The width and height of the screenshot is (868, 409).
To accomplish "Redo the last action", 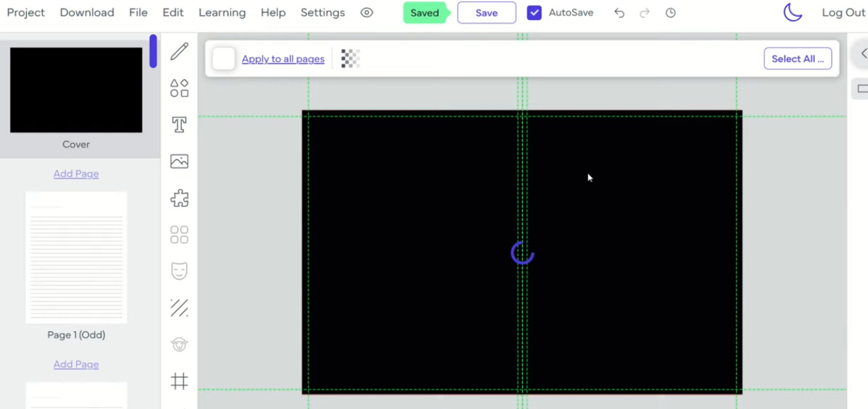I will pyautogui.click(x=645, y=13).
